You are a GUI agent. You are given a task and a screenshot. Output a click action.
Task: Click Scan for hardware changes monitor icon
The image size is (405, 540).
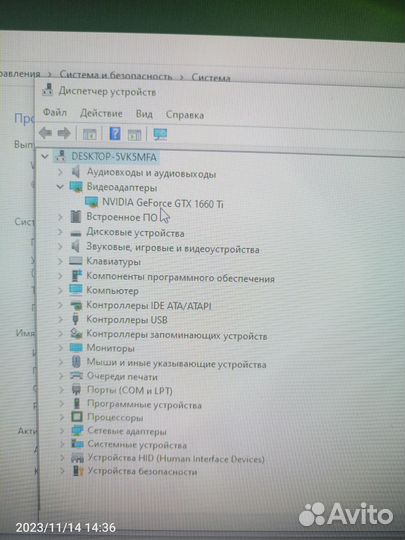point(160,134)
